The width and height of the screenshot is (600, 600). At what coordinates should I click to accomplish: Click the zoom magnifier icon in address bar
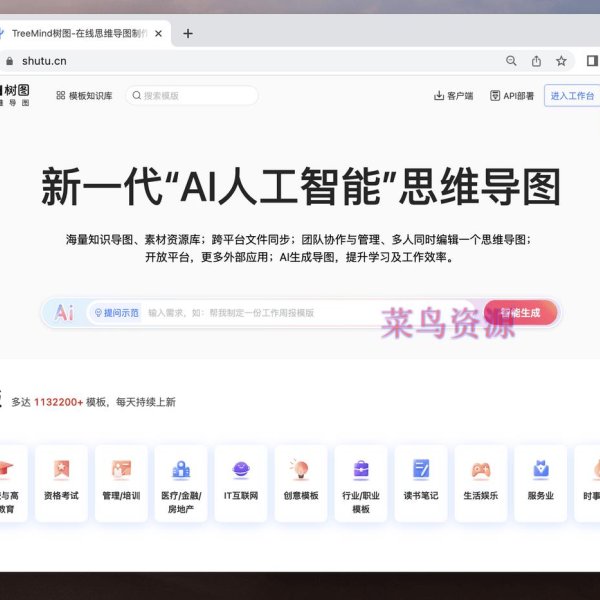click(x=511, y=61)
